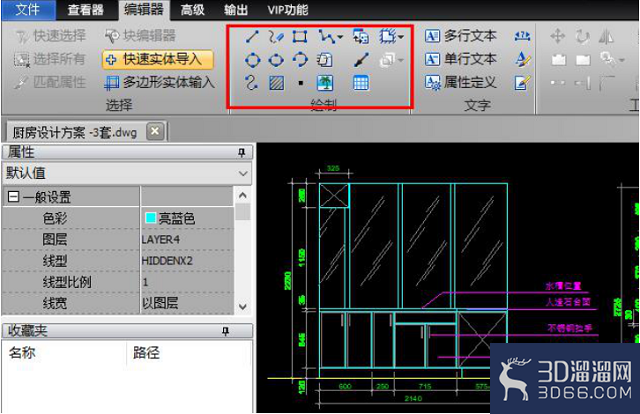Image resolution: width=640 pixels, height=414 pixels.
Task: Click the grayed Rotate icon
Action: click(582, 37)
